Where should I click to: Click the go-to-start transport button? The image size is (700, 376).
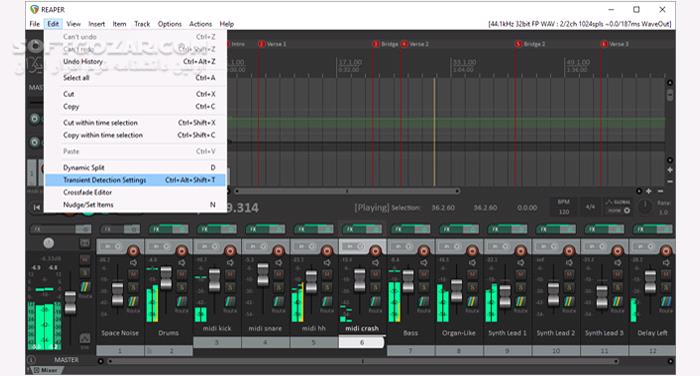coord(37,207)
